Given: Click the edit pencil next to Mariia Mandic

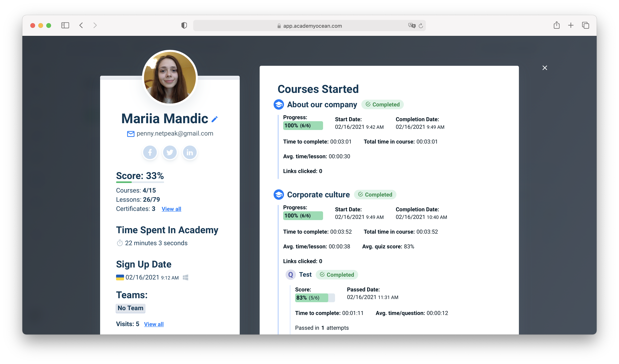Looking at the screenshot, I should click(214, 119).
